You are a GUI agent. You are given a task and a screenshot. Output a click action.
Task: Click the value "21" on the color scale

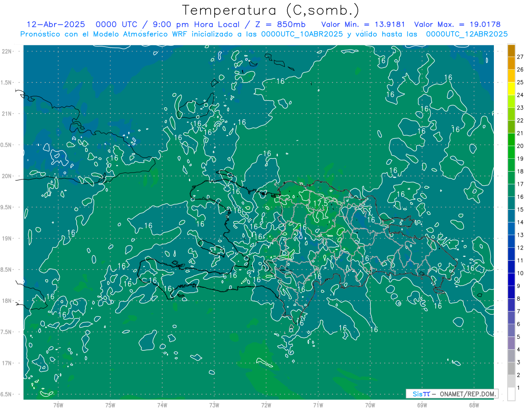[520, 133]
